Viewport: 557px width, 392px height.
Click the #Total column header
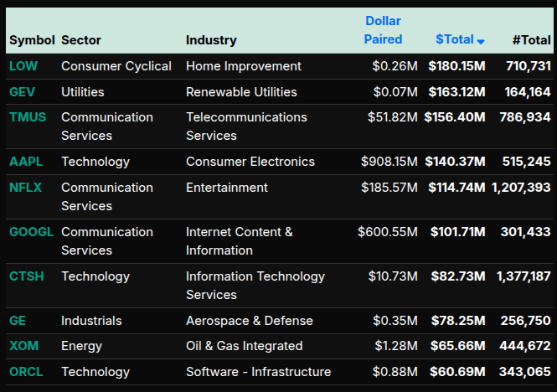click(x=531, y=39)
